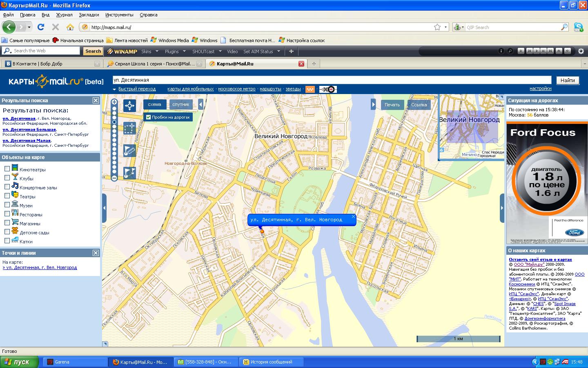The image size is (588, 368).
Task: Bookmark this page with the star
Action: point(437,27)
